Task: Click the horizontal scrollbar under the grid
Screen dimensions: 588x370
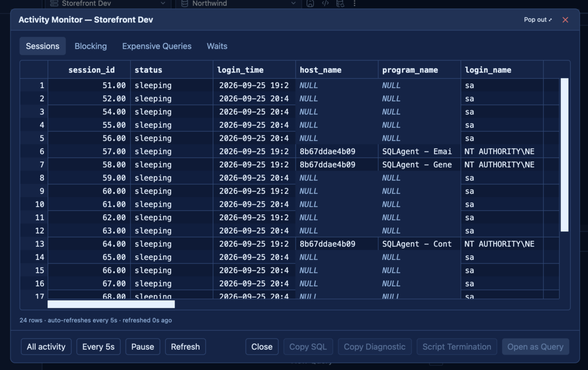Action: coord(111,304)
